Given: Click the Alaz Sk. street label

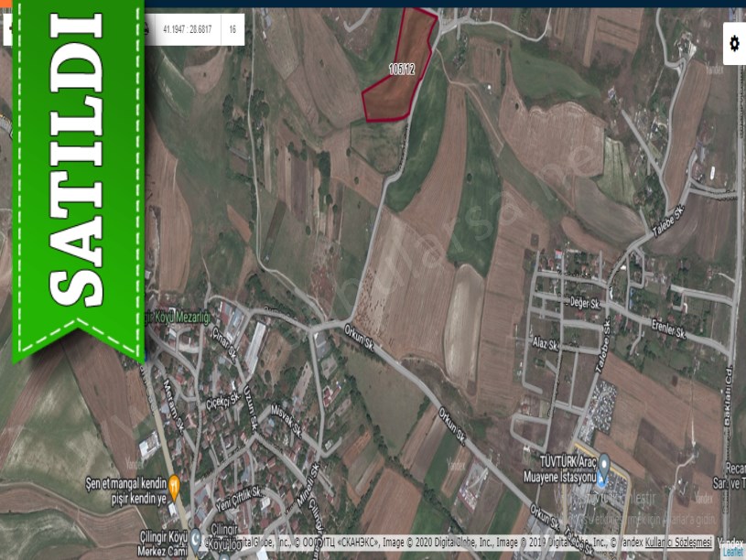Looking at the screenshot, I should pyautogui.click(x=546, y=343).
